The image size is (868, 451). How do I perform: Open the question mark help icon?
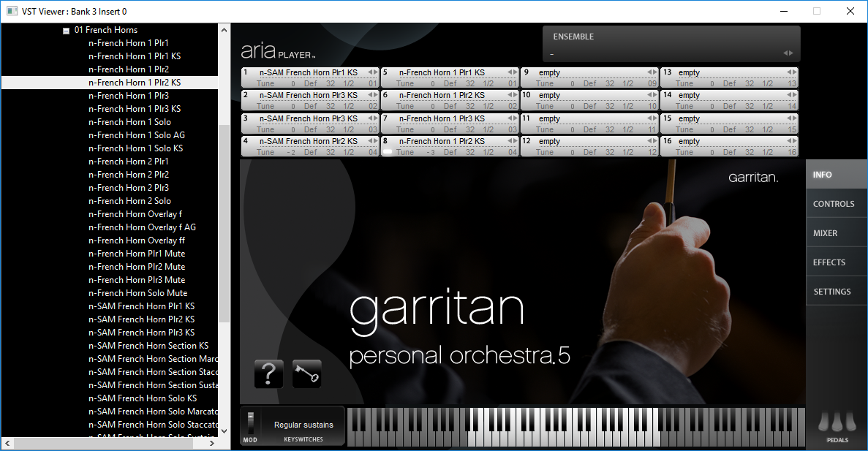pyautogui.click(x=268, y=374)
